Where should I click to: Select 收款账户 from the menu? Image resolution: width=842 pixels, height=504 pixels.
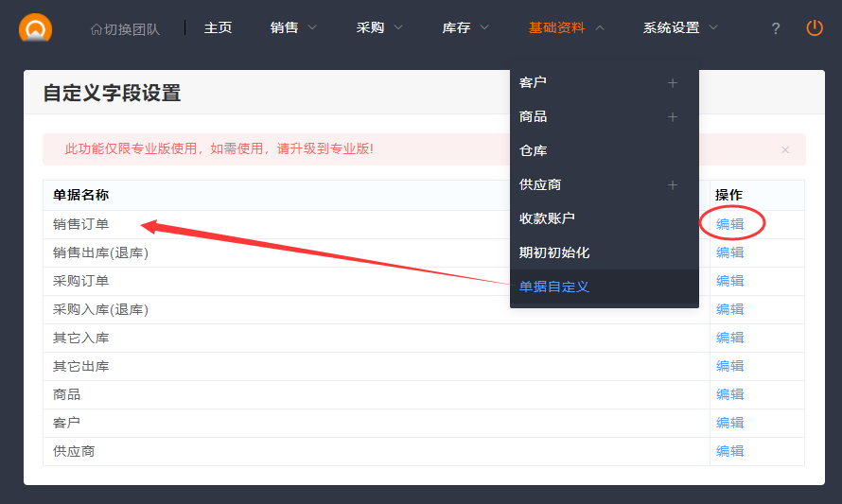pos(547,218)
